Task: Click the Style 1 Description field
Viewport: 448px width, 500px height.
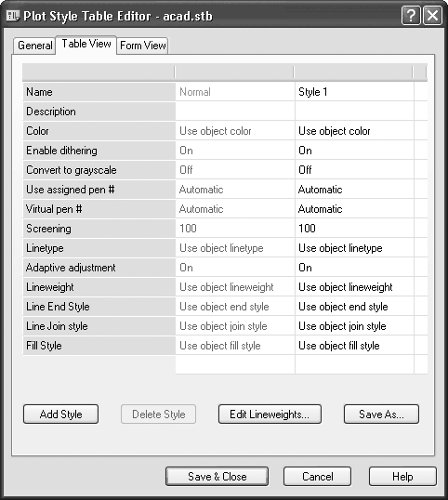Action: [354, 112]
